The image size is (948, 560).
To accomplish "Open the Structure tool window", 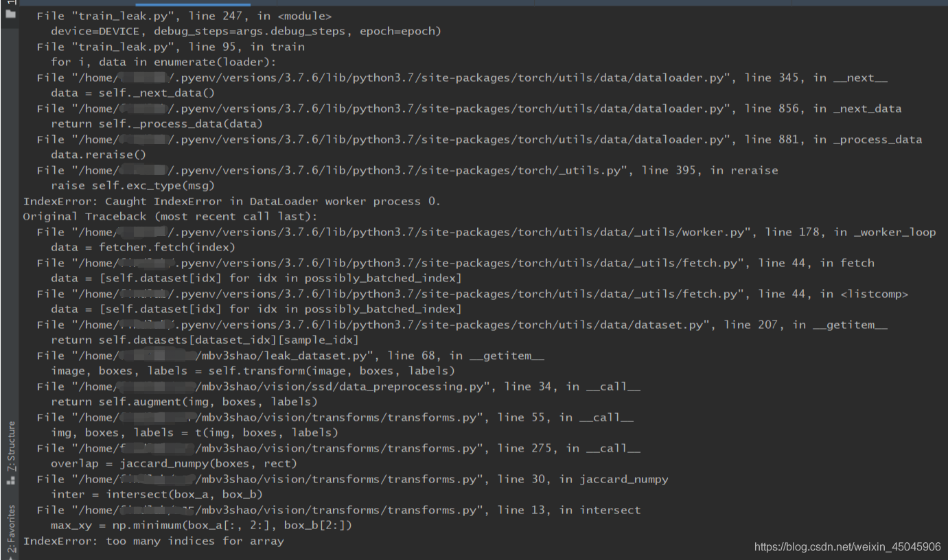I will tap(10, 443).
